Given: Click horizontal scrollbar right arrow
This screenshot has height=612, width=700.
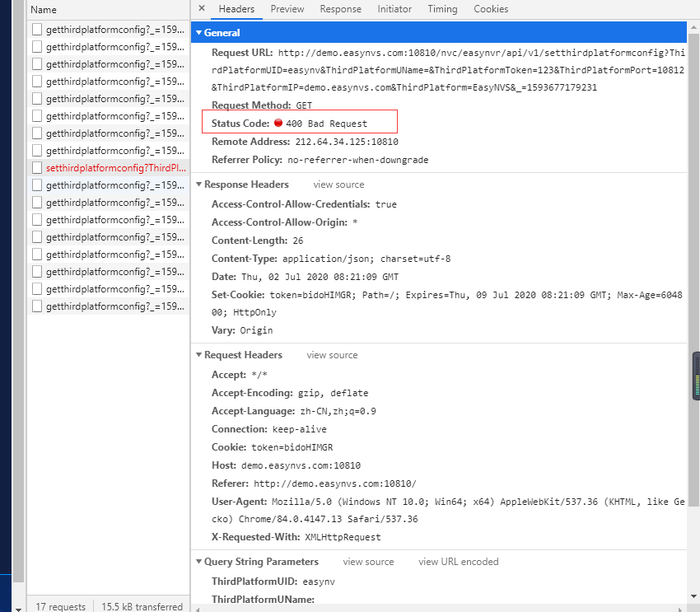Looking at the screenshot, I should coord(680,609).
